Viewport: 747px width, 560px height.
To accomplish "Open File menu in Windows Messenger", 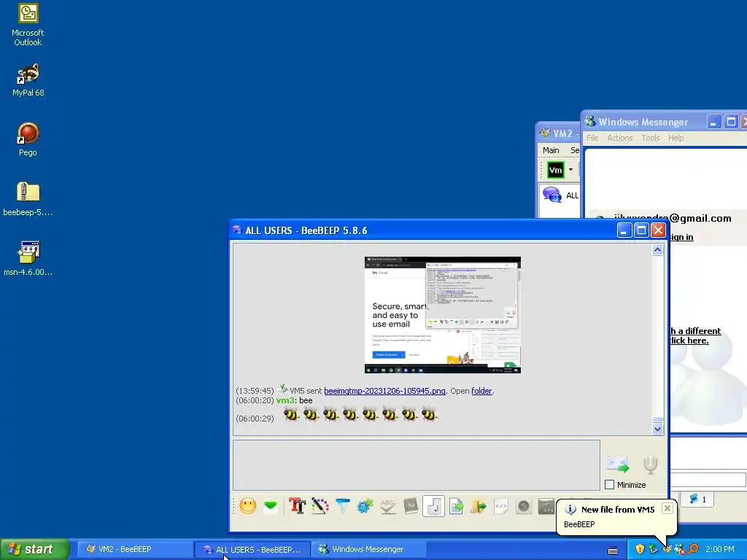I will pos(592,138).
